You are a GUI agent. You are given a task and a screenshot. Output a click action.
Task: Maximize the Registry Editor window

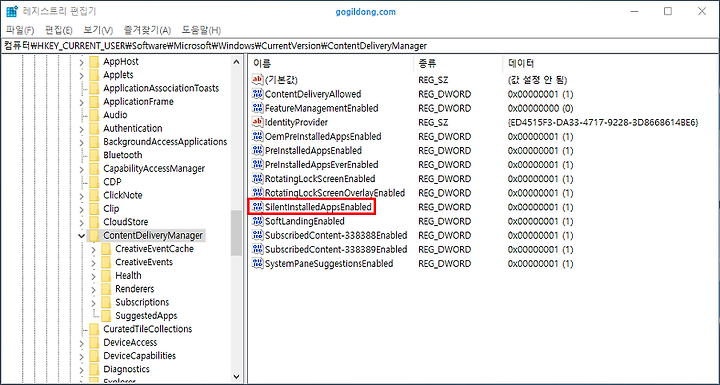(668, 11)
